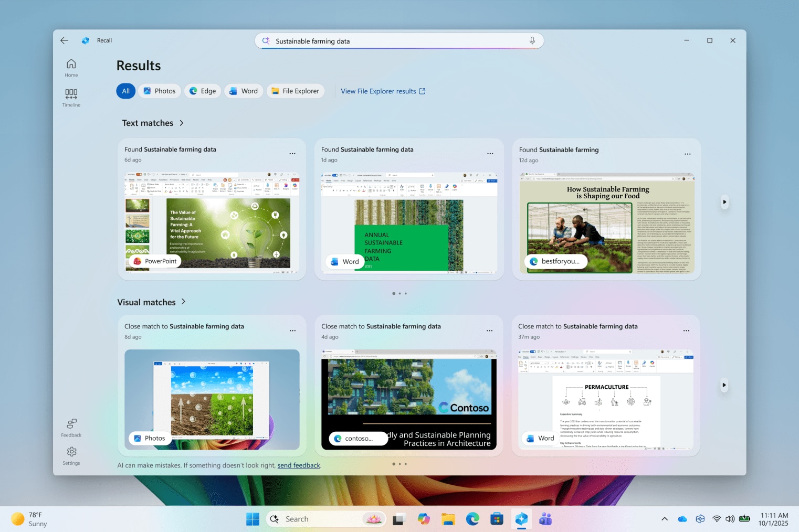The height and width of the screenshot is (532, 799).
Task: Open the Permaculture Word document thumbnail
Action: (x=606, y=400)
